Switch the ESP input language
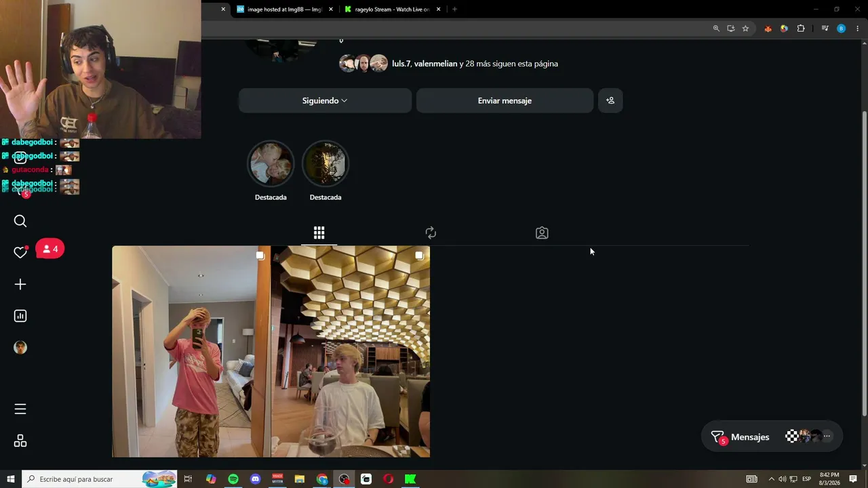Image resolution: width=868 pixels, height=488 pixels. coord(807,479)
